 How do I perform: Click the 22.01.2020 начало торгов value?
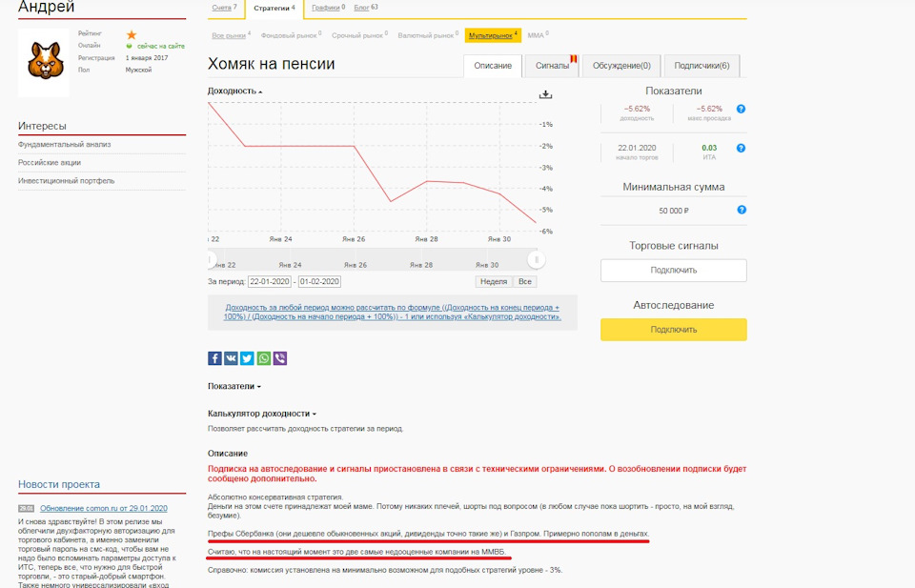pyautogui.click(x=637, y=148)
